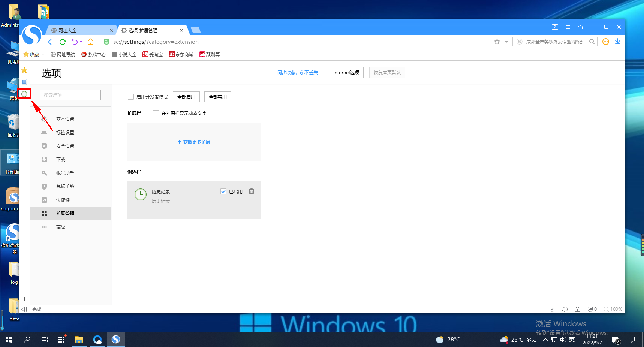This screenshot has width=644, height=347.
Task: Reload the page with the refresh icon
Action: pos(63,42)
